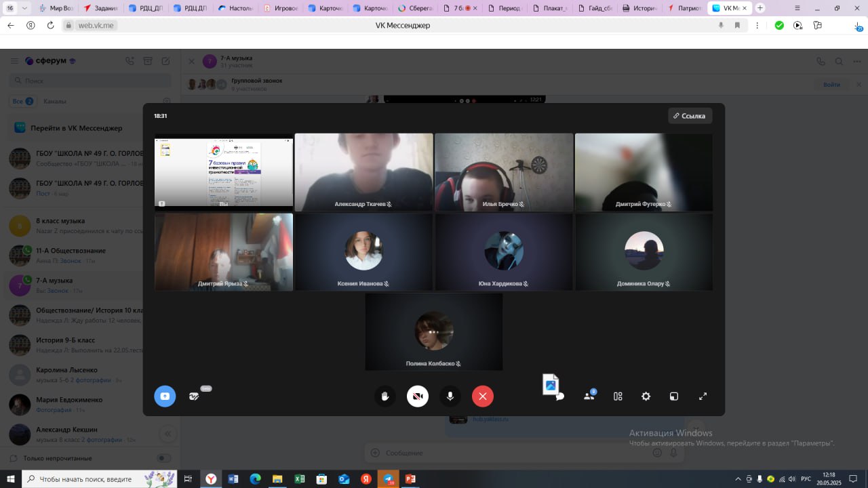
Task: Toggle the Только непрочитанные switch
Action: (164, 458)
